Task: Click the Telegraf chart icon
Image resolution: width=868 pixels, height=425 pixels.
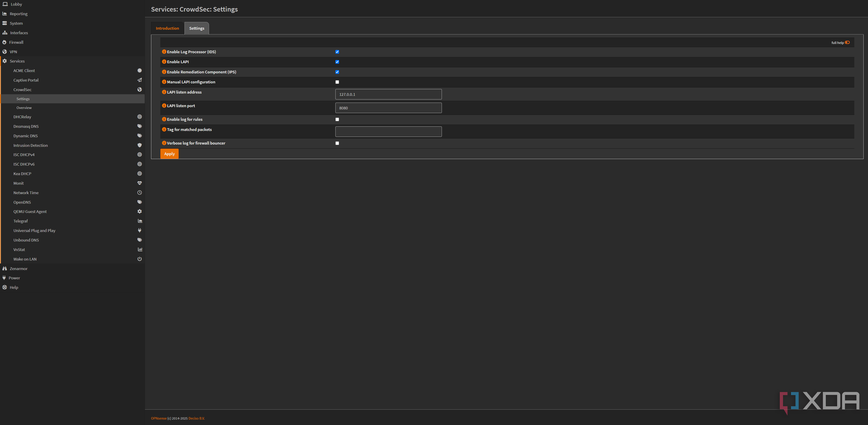Action: click(140, 221)
